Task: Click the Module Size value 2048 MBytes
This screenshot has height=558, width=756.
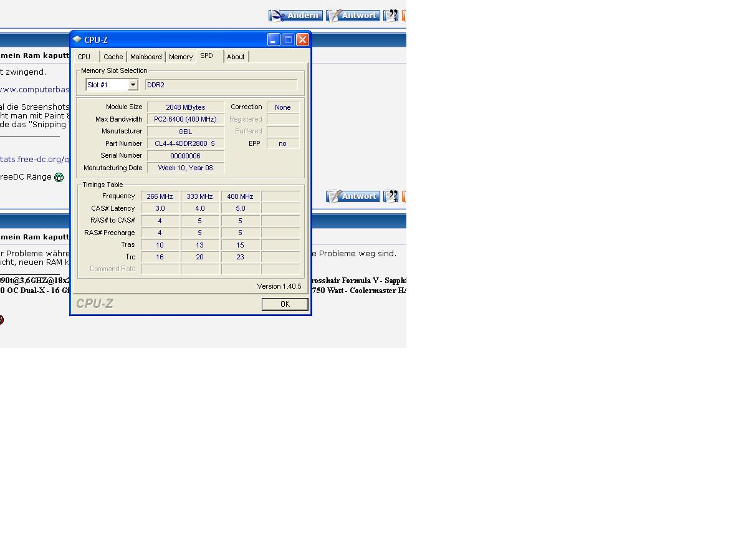Action: (x=186, y=107)
